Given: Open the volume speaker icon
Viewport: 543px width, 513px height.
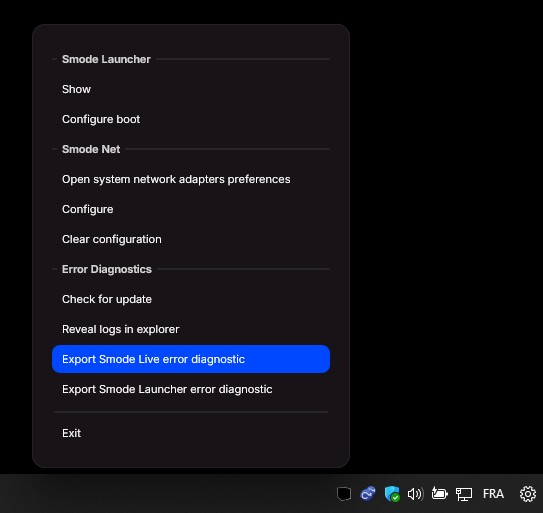Looking at the screenshot, I should 416,494.
